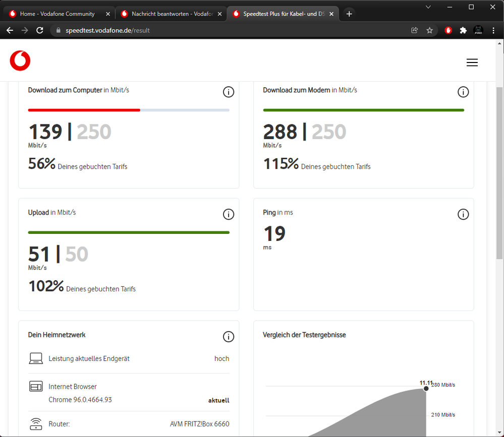Image resolution: width=504 pixels, height=437 pixels.
Task: Click the scrollbar down arrow
Action: click(499, 432)
